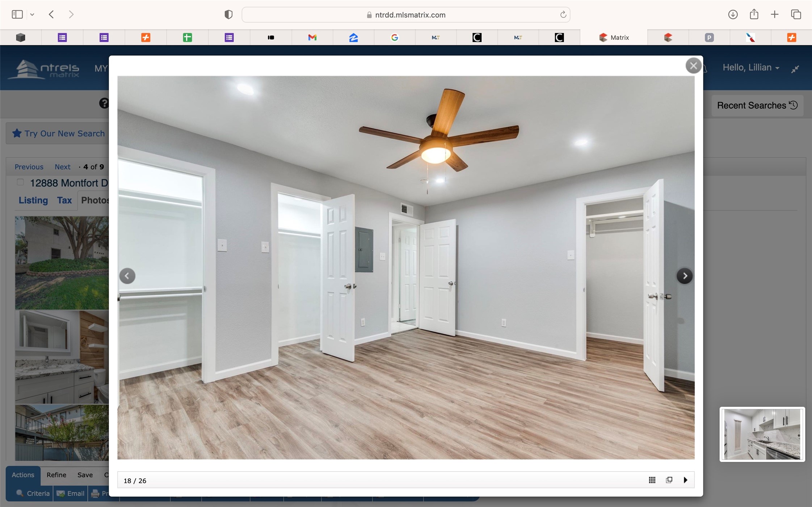812x507 pixels.
Task: Click the Safari share icon
Action: pyautogui.click(x=754, y=14)
